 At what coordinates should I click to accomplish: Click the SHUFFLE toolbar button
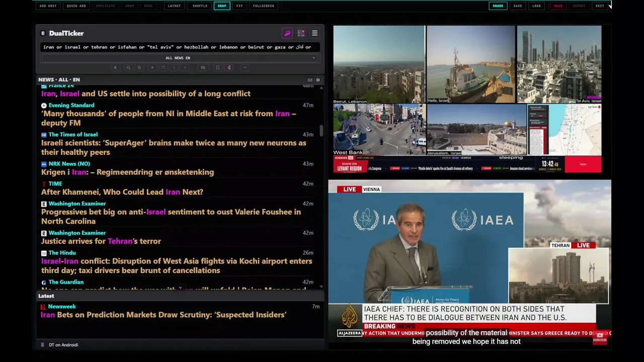(x=200, y=6)
